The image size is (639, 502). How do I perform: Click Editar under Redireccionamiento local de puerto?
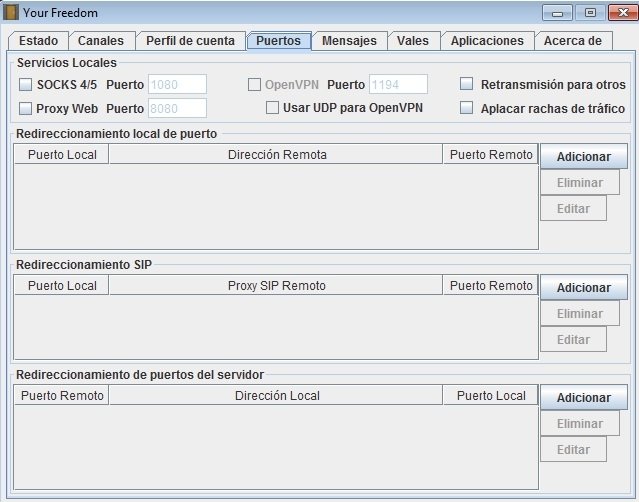(x=573, y=209)
